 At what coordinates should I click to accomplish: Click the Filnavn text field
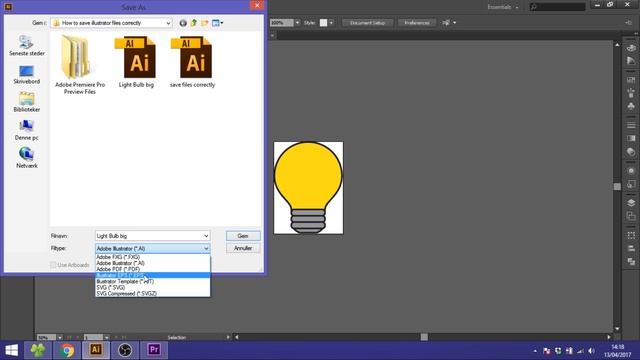[x=149, y=236]
